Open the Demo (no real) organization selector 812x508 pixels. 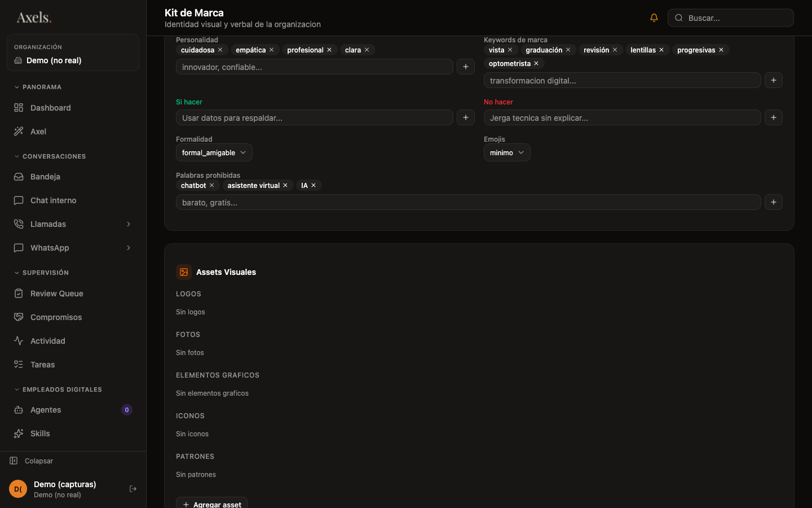pyautogui.click(x=73, y=52)
